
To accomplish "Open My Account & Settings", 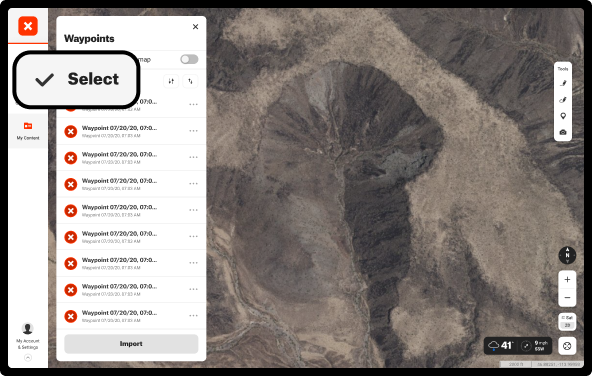I will (x=28, y=336).
